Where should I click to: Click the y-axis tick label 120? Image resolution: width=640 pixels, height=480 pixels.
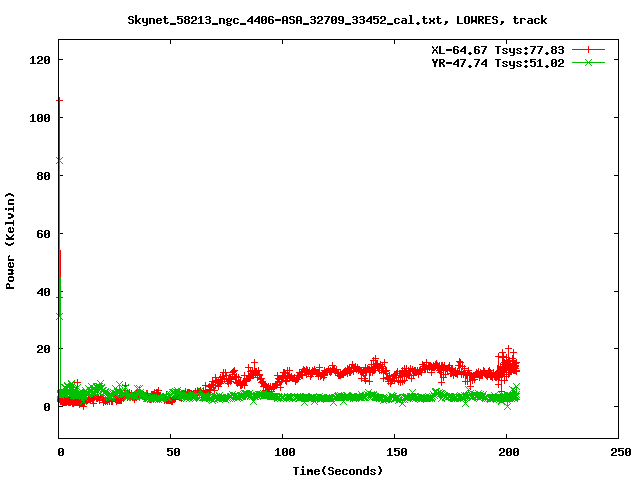pos(40,60)
